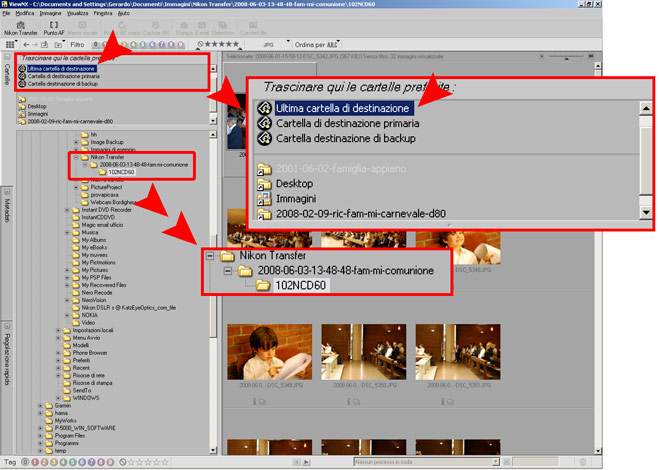The width and height of the screenshot is (660, 470).
Task: Start the Slideshow from the toolbar
Action: point(223,29)
